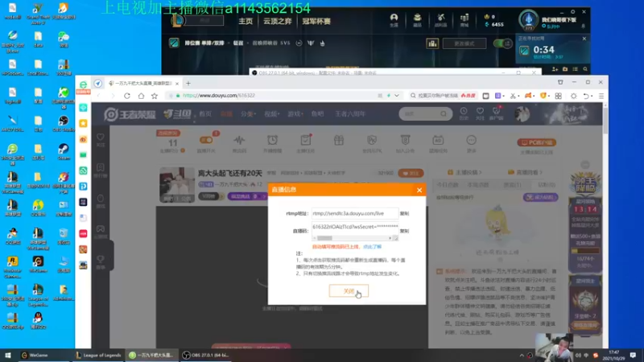Viewport: 644px width, 362px height.
Task: Open the browser extensions grid icon
Action: (x=558, y=96)
